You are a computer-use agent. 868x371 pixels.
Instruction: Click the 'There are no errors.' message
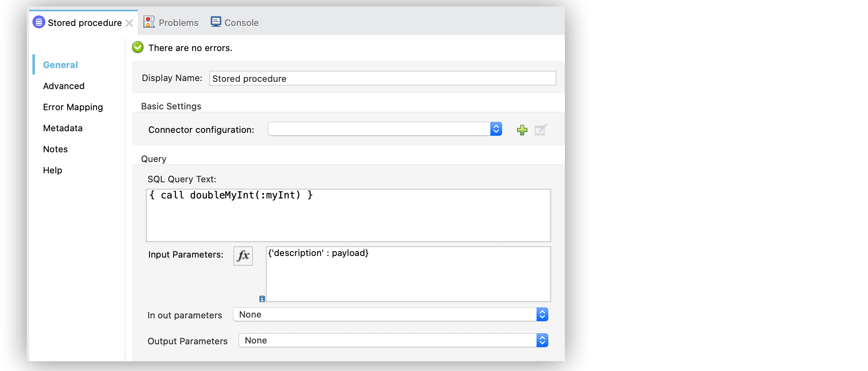tap(190, 48)
